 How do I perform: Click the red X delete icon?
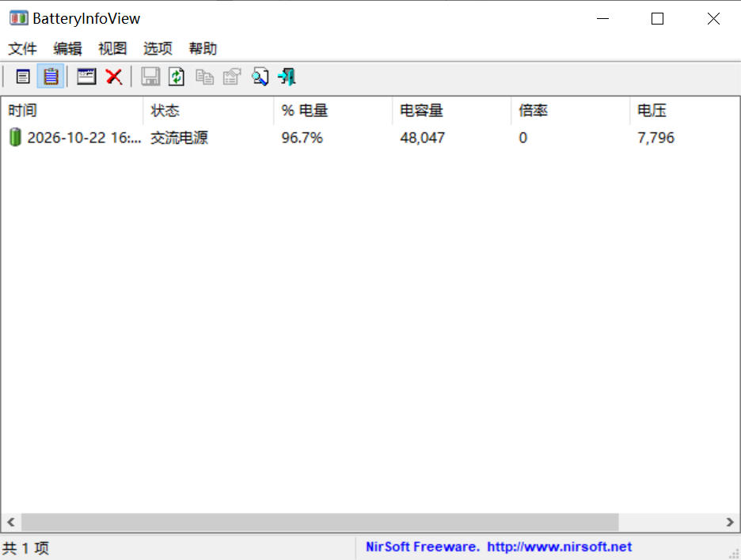pyautogui.click(x=114, y=77)
